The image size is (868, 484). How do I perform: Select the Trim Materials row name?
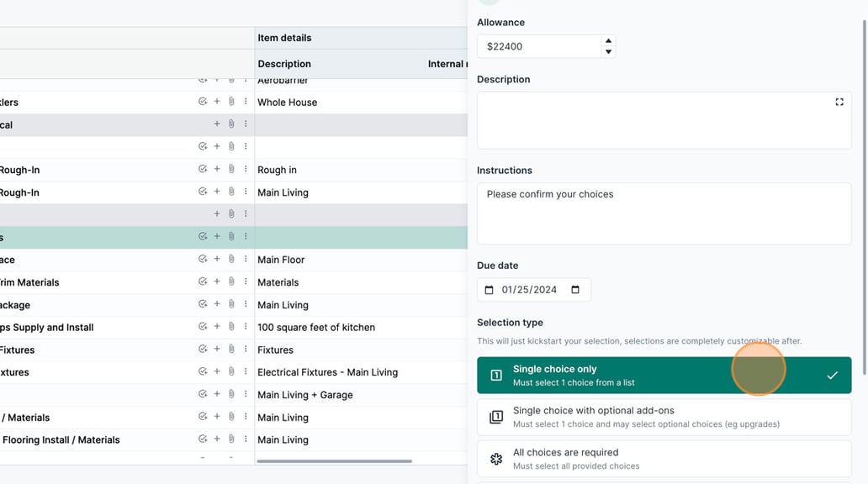tap(29, 282)
